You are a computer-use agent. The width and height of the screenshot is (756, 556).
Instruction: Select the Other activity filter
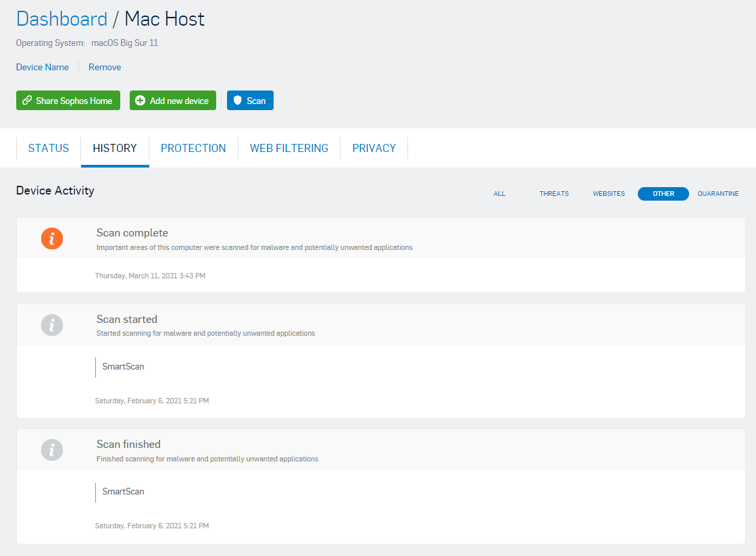tap(663, 194)
